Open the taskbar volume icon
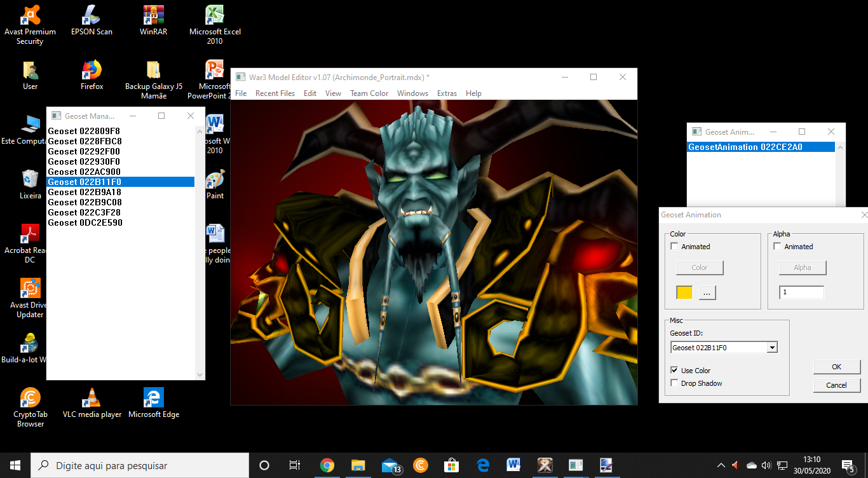This screenshot has height=478, width=868. 766,465
